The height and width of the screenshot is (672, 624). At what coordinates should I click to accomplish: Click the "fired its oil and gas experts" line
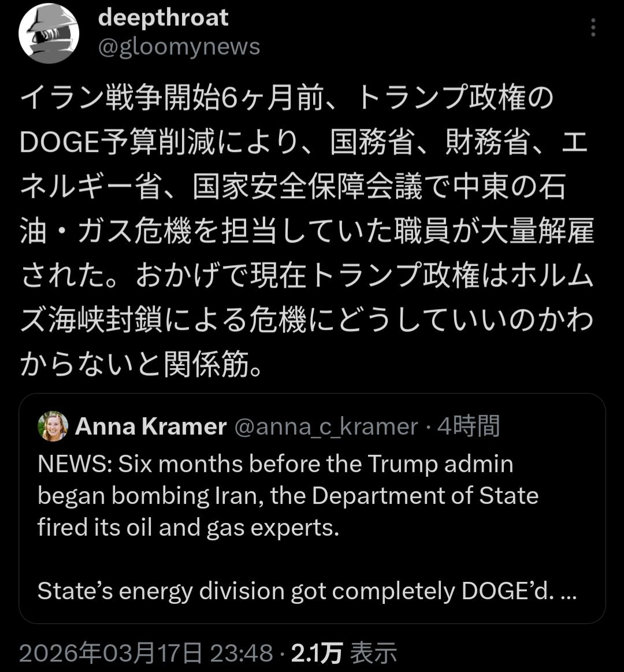click(188, 528)
